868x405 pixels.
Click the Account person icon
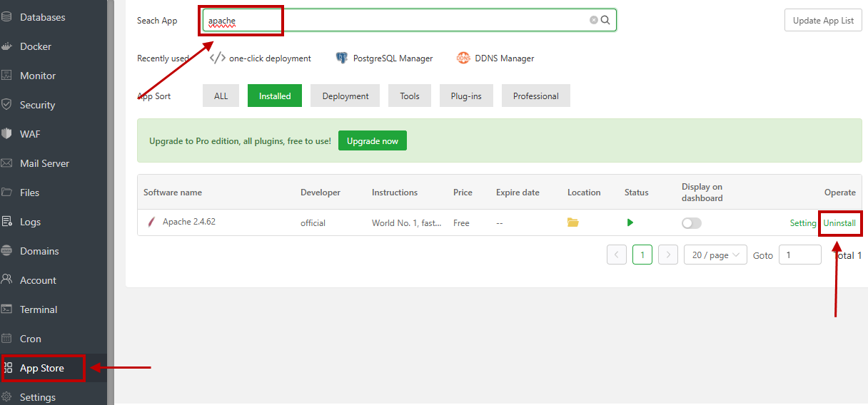coord(7,280)
